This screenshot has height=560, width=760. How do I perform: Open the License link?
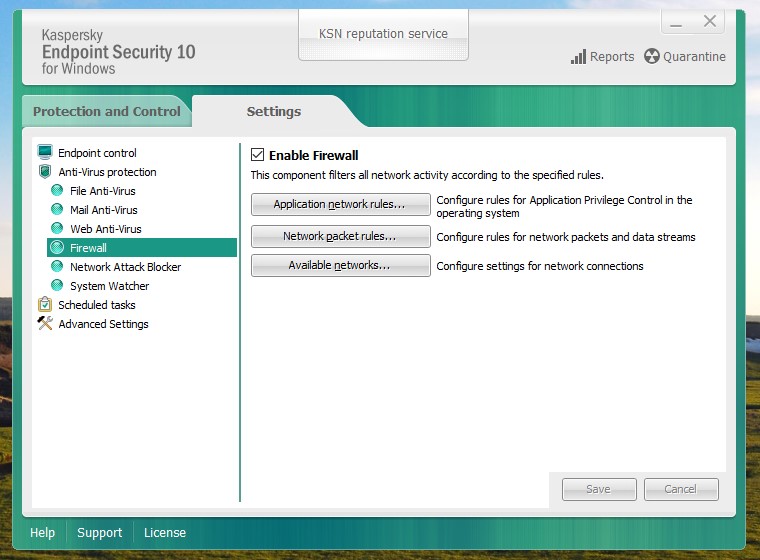(x=165, y=532)
